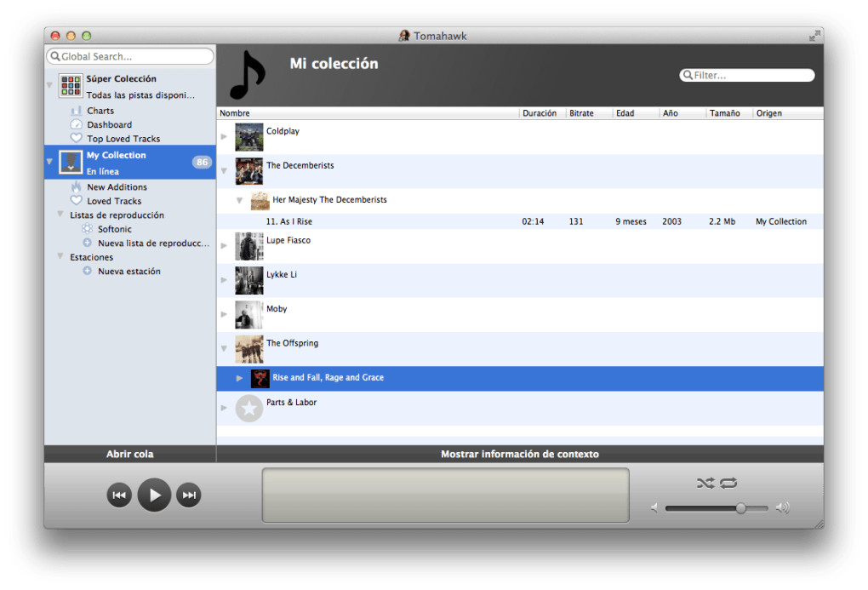Screen dimensions: 868x590
Task: Click Todas las pistas disponi... subtitle
Action: pyautogui.click(x=140, y=95)
